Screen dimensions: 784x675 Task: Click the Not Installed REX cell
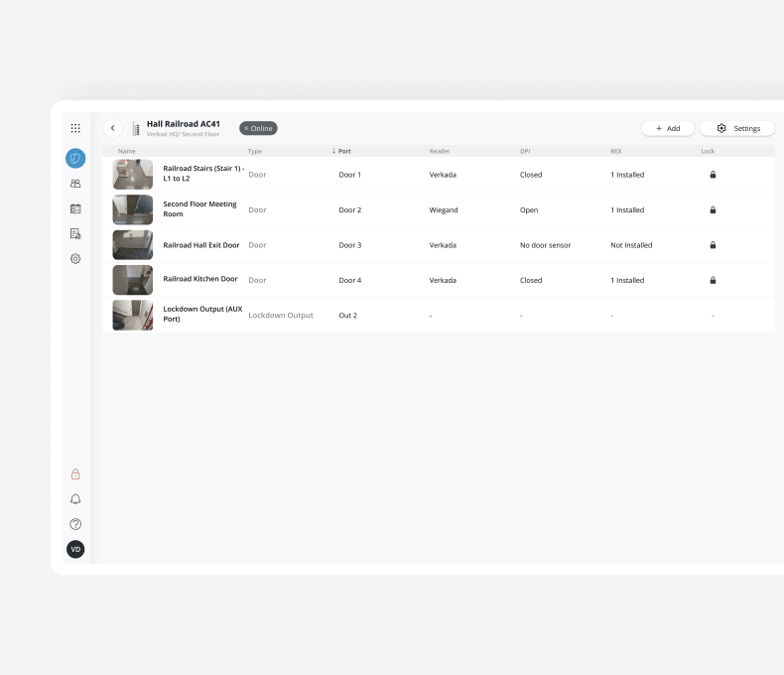click(x=631, y=245)
